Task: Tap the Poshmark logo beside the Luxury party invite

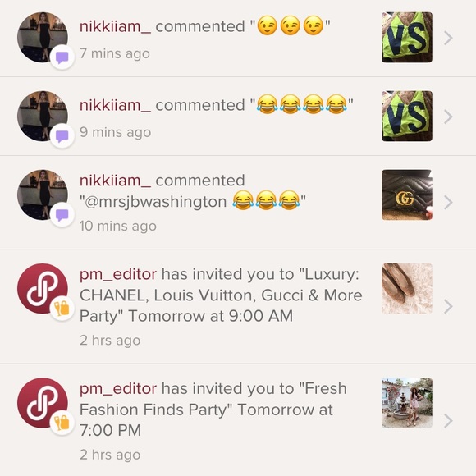Action: [x=43, y=288]
